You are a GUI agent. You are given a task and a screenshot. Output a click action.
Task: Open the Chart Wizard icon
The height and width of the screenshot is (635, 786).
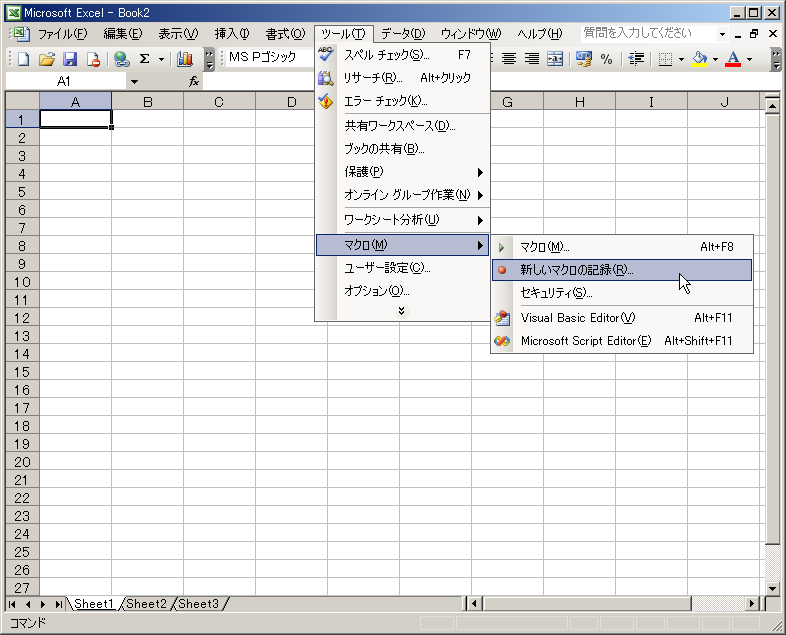click(x=185, y=59)
